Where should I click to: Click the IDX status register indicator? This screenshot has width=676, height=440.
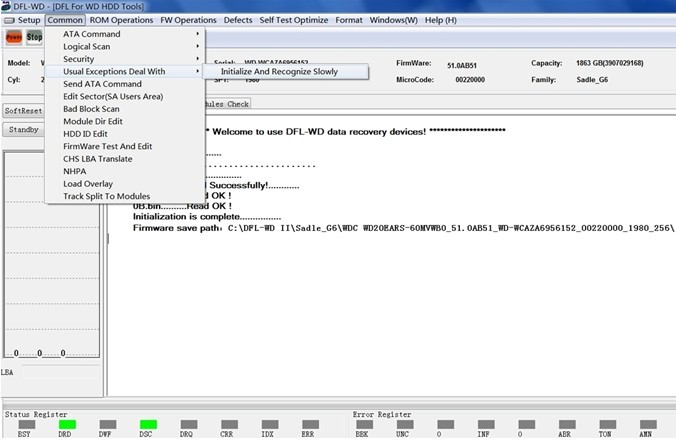(x=270, y=424)
